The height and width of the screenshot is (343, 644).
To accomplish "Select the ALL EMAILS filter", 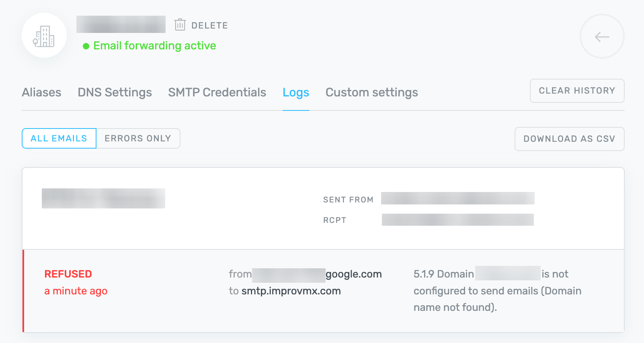I will [x=59, y=138].
